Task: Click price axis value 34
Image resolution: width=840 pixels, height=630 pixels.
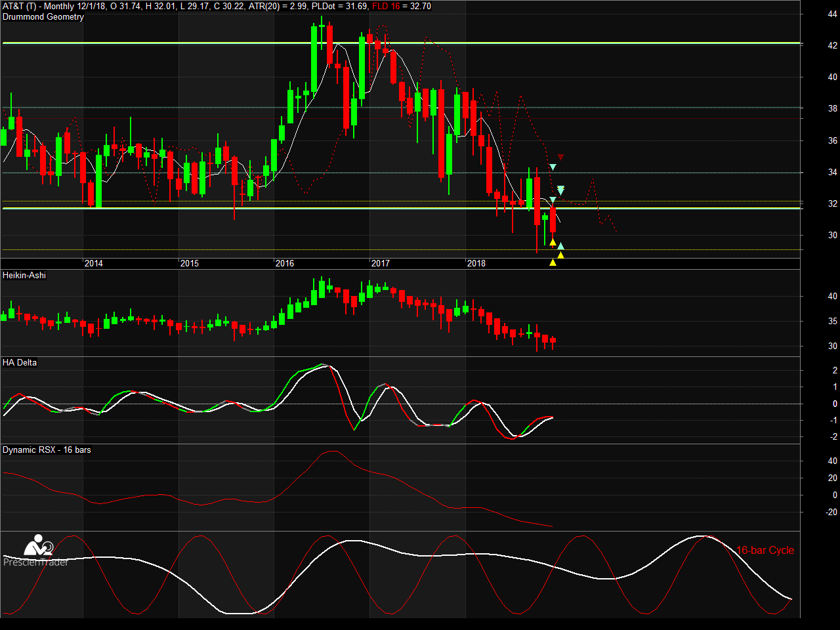Action: (832, 173)
